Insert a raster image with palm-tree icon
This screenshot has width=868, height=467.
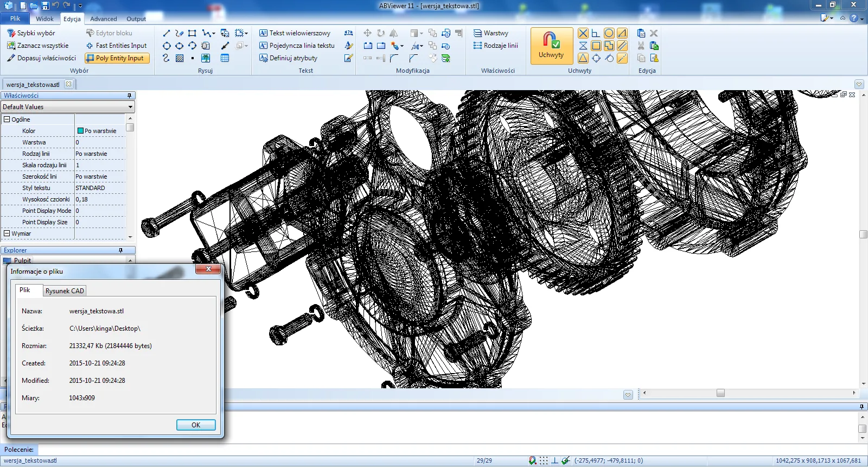point(206,58)
